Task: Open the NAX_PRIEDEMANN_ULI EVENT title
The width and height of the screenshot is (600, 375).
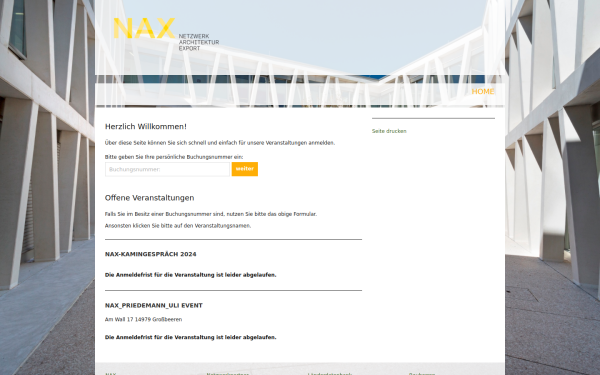Action: [154, 305]
